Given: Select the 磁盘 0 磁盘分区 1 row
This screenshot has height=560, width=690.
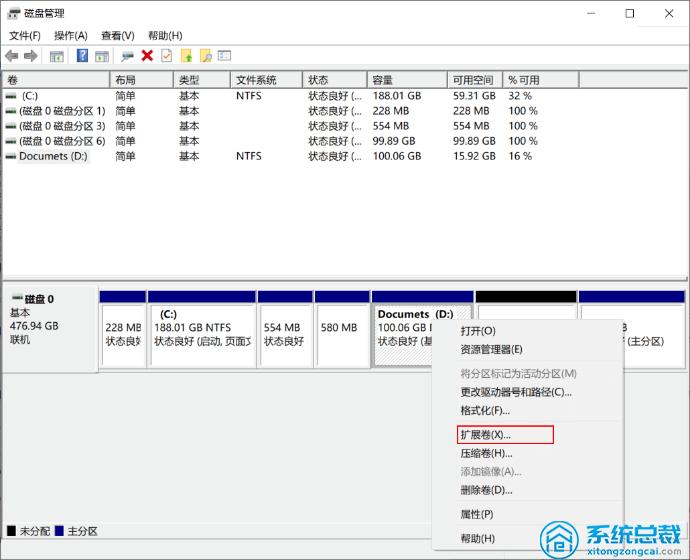Looking at the screenshot, I should 290,111.
